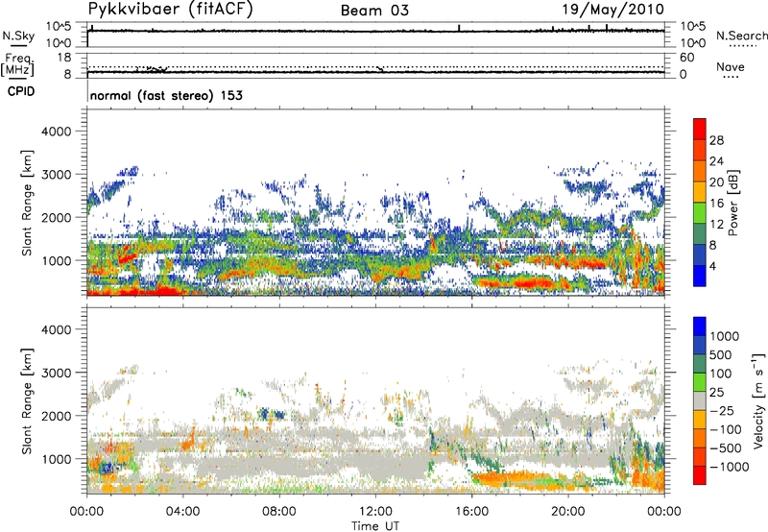Click '2000' on velocity plot range axis
Screen dimensions: 768x532
tap(56, 416)
